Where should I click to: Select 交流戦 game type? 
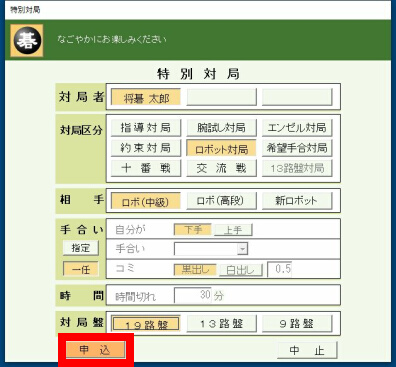click(x=221, y=168)
